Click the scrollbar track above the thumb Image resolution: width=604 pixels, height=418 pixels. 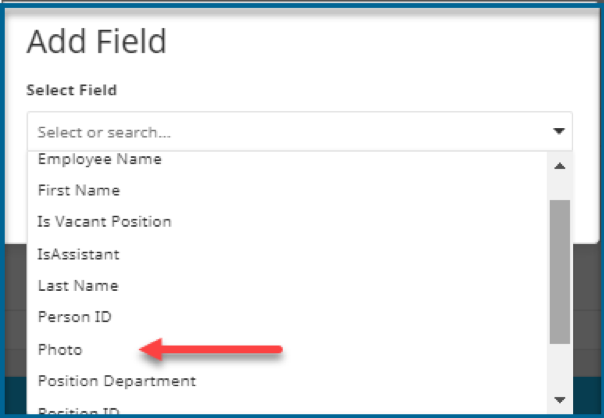[560, 187]
